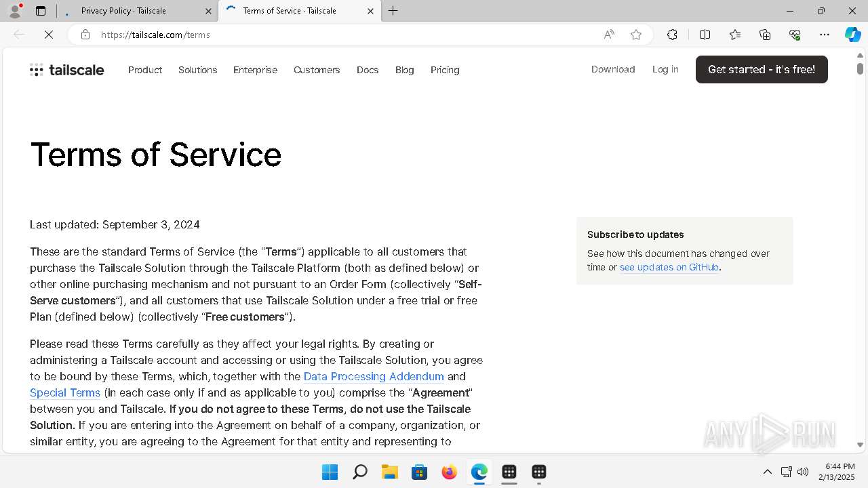The image size is (868, 488).
Task: Click the Log in link
Action: point(665,69)
